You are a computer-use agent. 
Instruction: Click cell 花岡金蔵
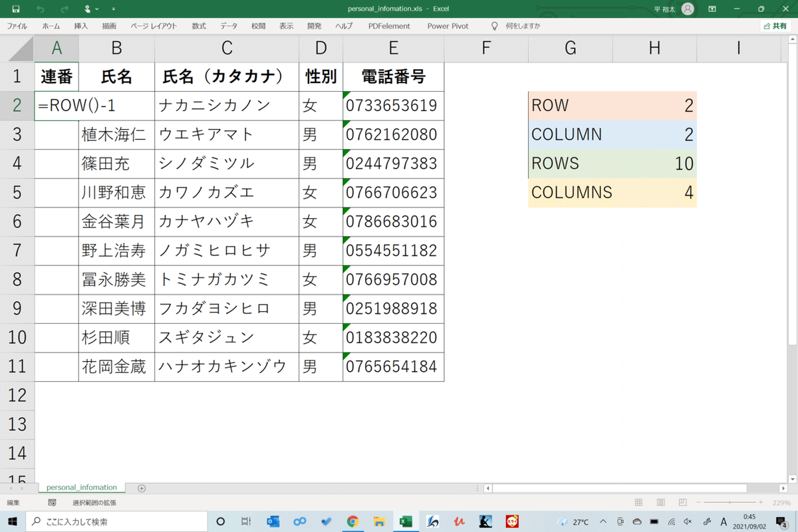[x=116, y=367]
